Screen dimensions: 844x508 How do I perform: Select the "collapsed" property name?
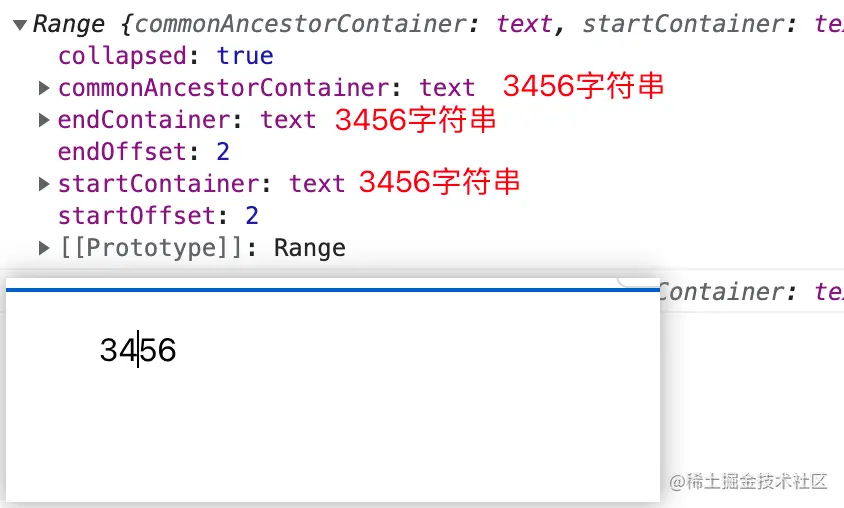point(122,56)
